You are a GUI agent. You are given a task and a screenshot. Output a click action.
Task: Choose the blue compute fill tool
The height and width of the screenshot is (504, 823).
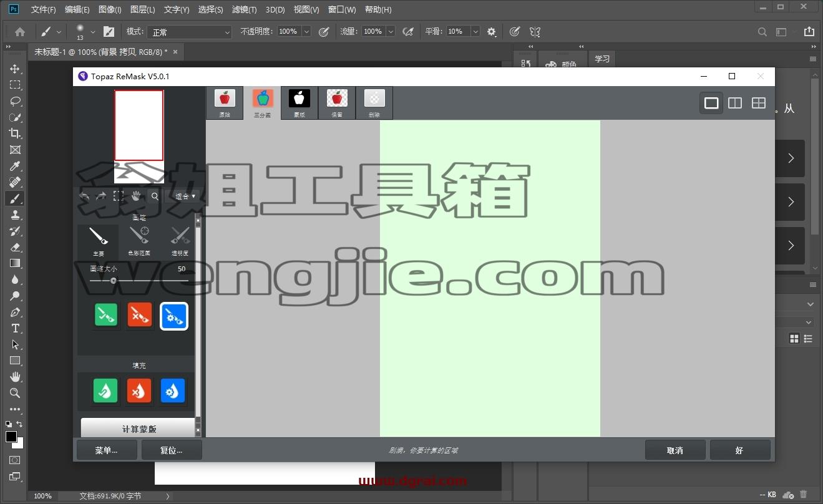173,391
